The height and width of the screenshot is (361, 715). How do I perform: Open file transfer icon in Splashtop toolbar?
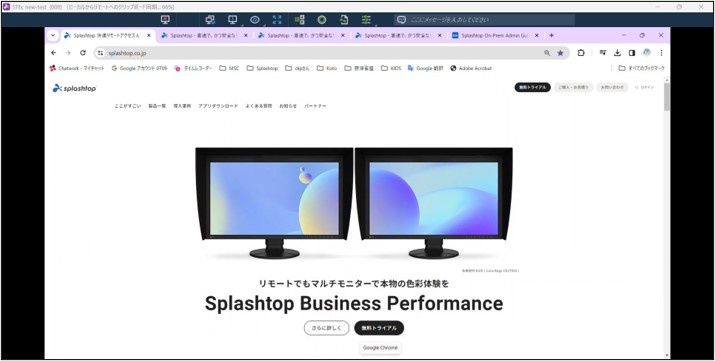pos(344,20)
